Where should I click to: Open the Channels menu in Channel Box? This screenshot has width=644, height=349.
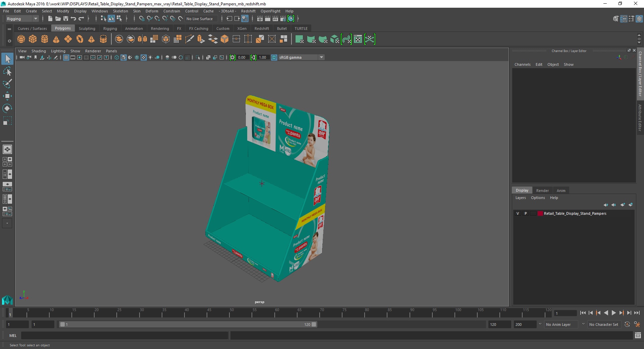(523, 64)
